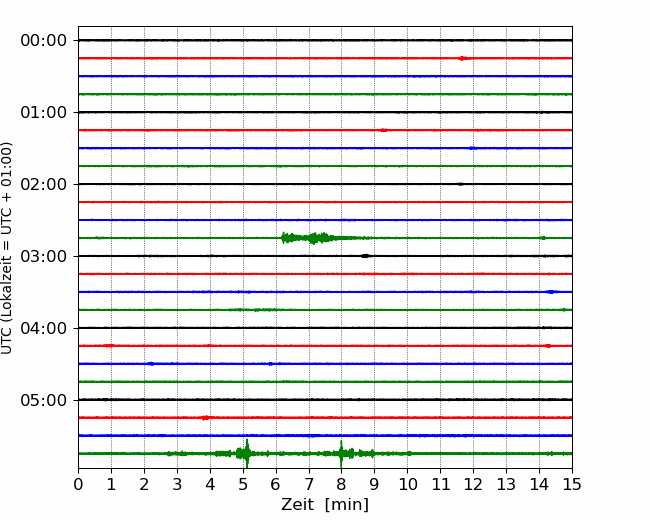Click x-axis tick label 5

pyautogui.click(x=243, y=484)
